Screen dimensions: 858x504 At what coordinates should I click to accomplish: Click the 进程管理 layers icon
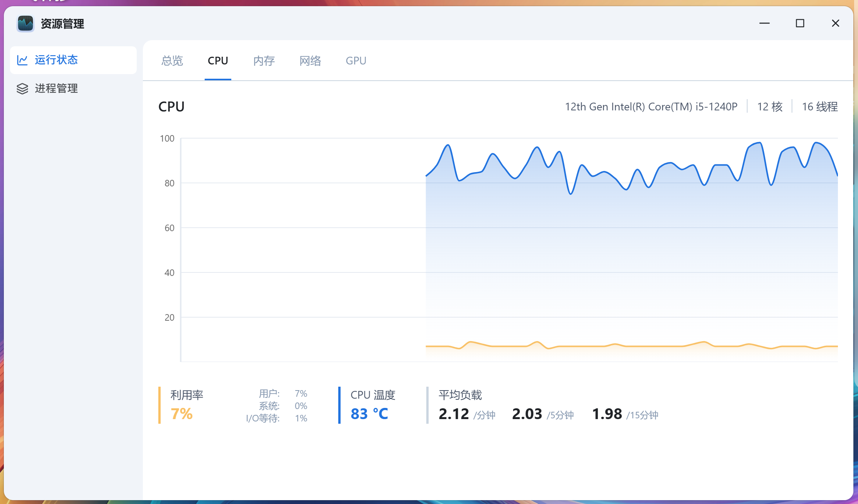tap(22, 89)
